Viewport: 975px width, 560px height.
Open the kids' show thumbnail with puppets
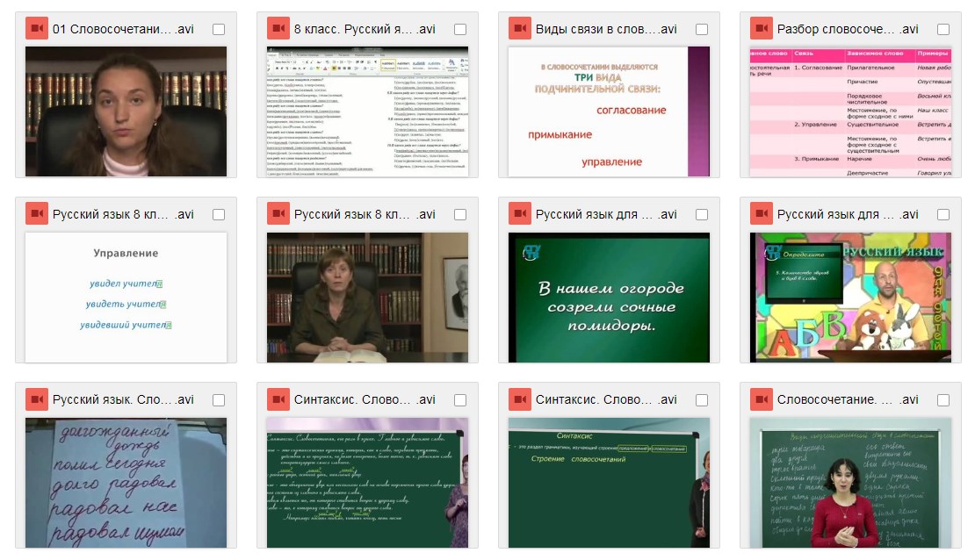click(x=850, y=297)
